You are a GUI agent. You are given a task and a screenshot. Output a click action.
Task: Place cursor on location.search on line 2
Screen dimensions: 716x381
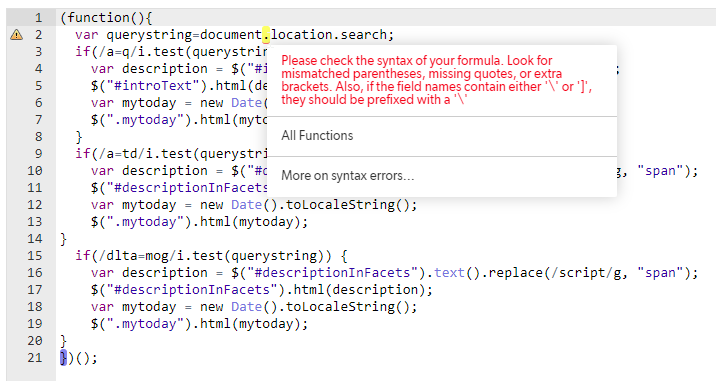tap(328, 35)
